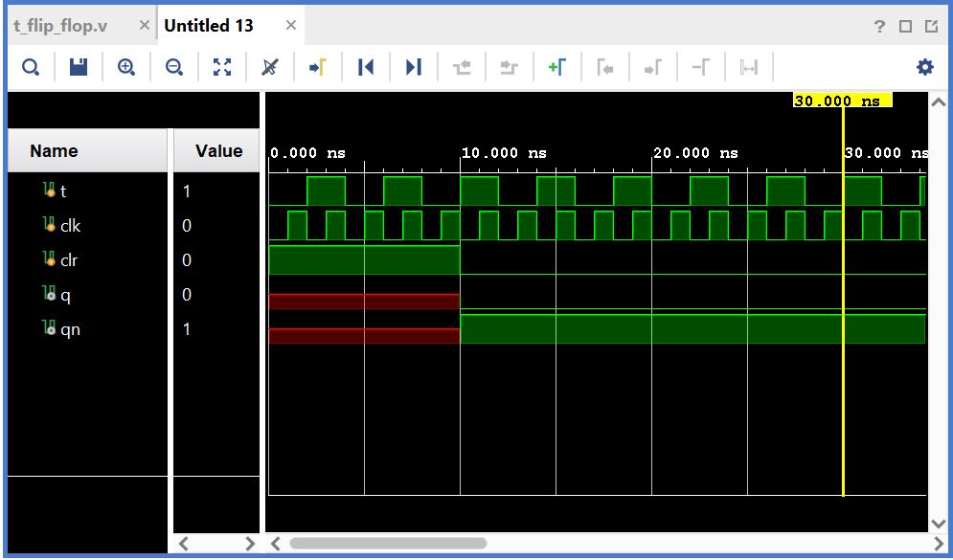Zoom in on the waveform
953x560 pixels.
126,67
